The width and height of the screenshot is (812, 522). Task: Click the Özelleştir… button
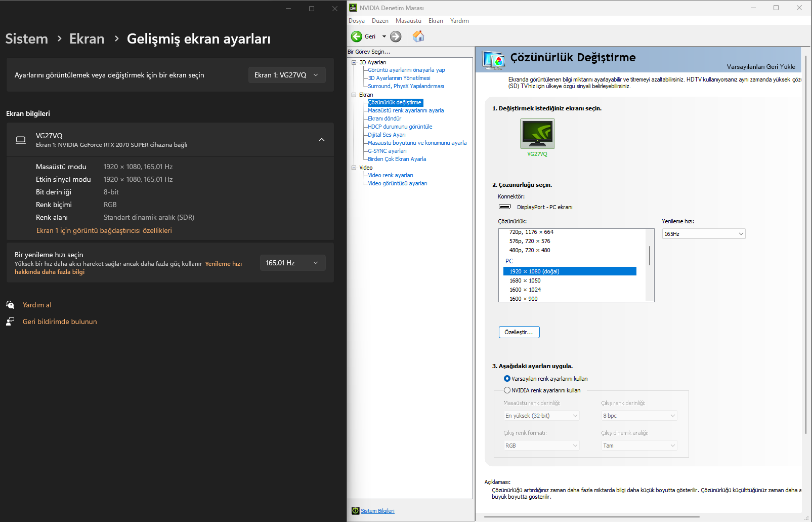pyautogui.click(x=519, y=332)
